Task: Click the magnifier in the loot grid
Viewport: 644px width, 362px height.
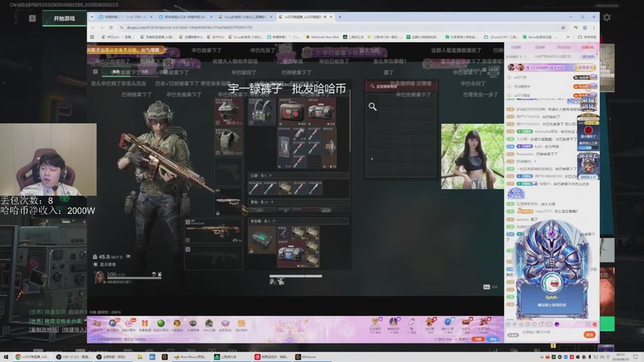Action: (373, 107)
